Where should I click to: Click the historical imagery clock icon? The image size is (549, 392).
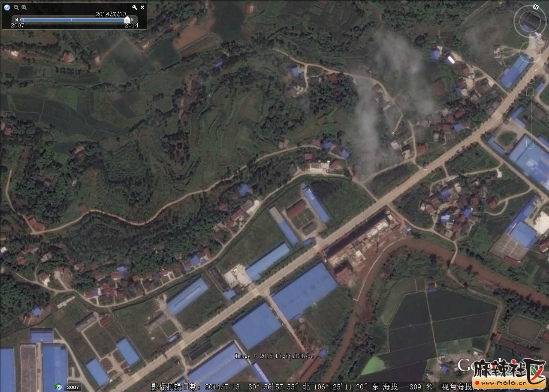tap(7, 7)
